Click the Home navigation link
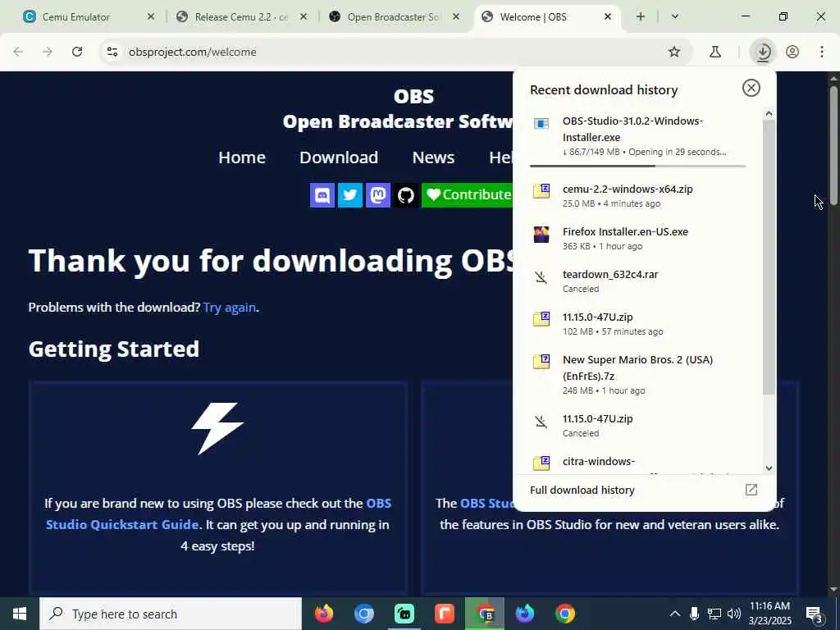 tap(242, 157)
